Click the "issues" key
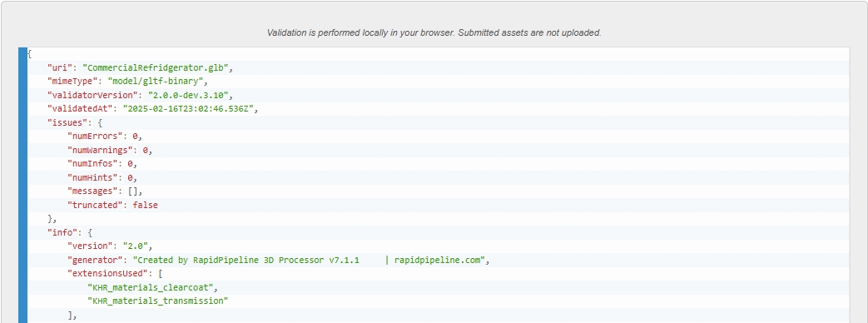The width and height of the screenshot is (868, 323). click(x=67, y=122)
